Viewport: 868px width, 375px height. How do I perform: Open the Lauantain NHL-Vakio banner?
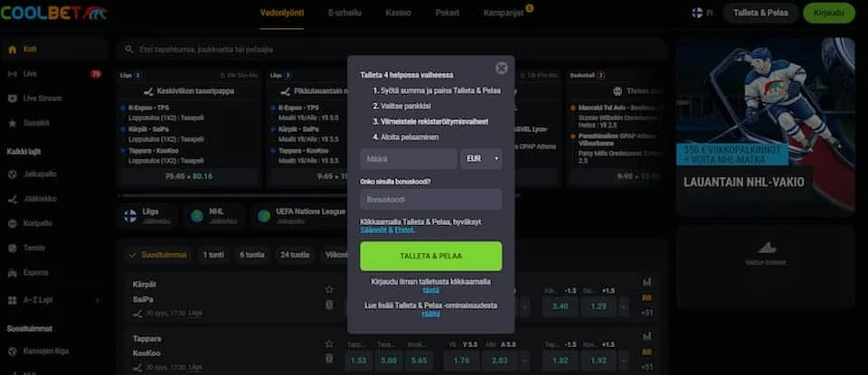click(x=766, y=127)
